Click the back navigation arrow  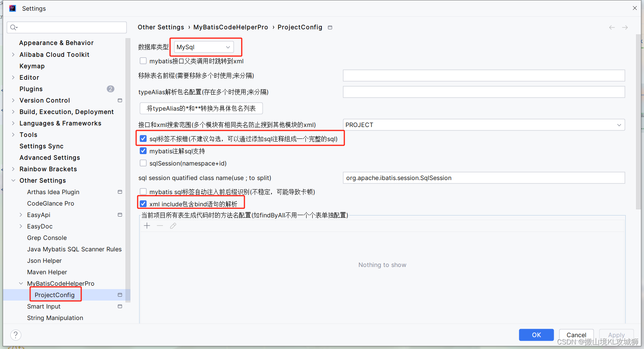[x=612, y=27]
